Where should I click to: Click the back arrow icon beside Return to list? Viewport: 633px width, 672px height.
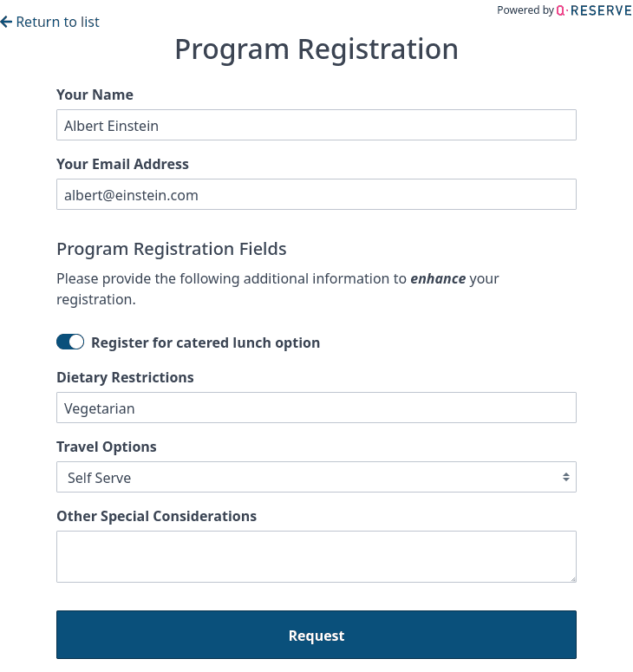coord(6,22)
